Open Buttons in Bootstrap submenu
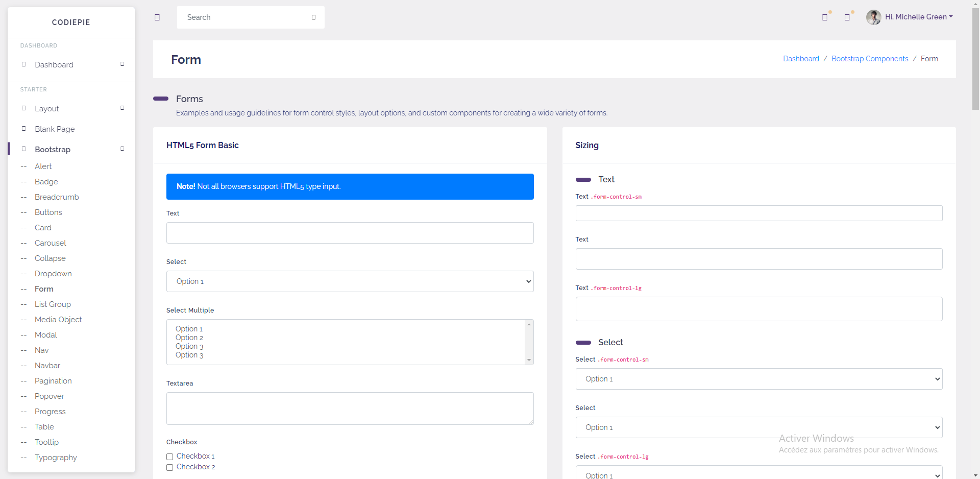 tap(48, 212)
